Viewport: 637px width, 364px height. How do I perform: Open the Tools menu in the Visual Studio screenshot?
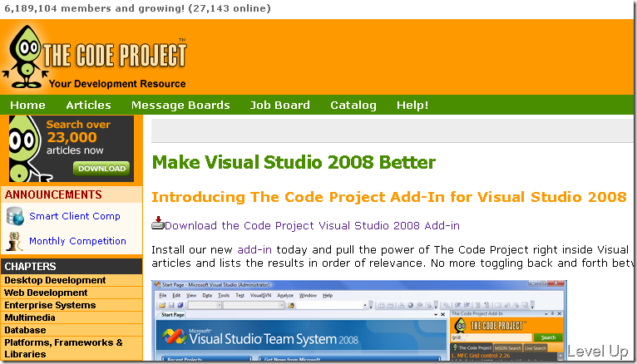[224, 295]
